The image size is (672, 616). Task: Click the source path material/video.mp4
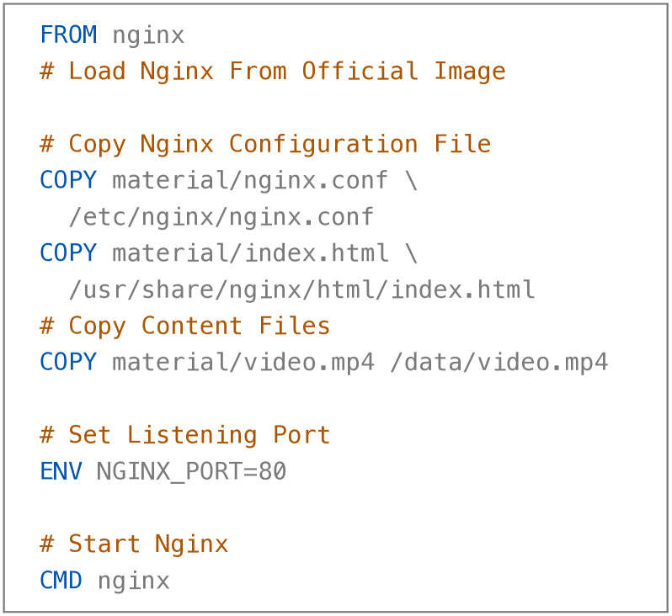[243, 363]
